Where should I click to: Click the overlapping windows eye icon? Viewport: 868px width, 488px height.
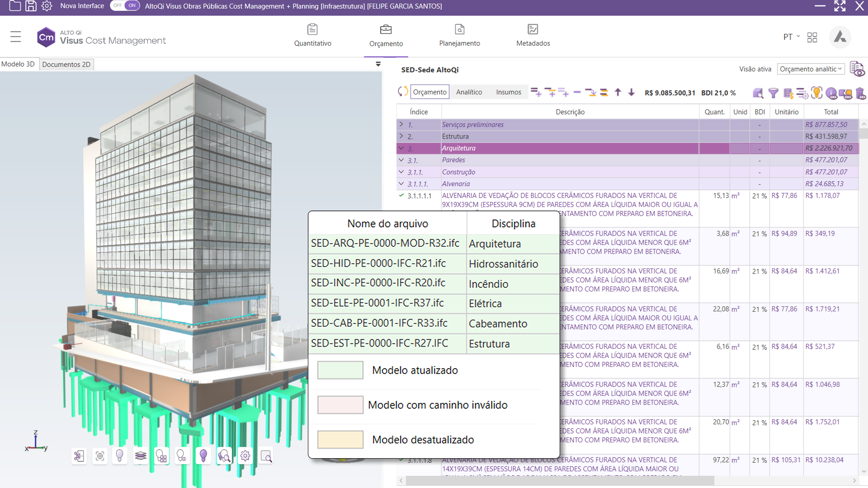point(845,94)
